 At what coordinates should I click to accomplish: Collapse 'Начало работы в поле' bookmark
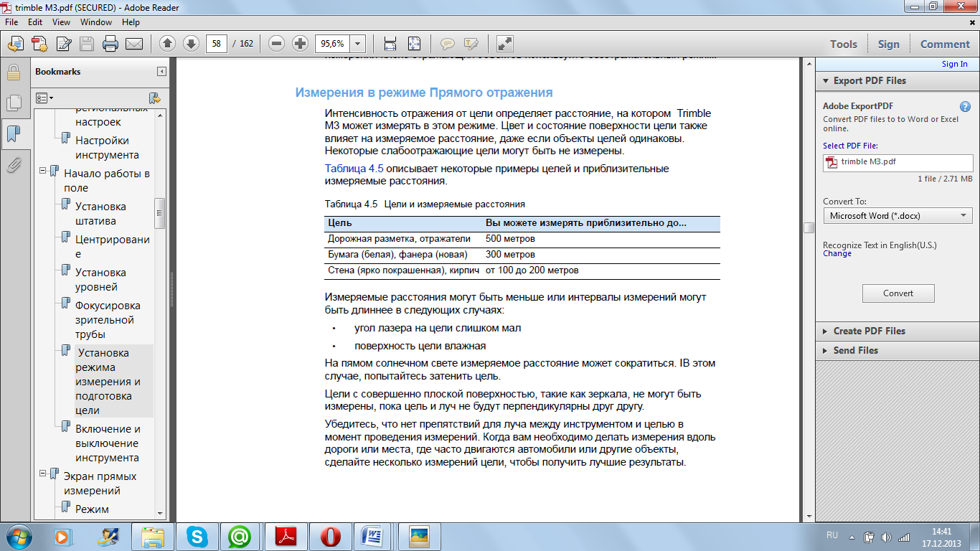coord(43,171)
